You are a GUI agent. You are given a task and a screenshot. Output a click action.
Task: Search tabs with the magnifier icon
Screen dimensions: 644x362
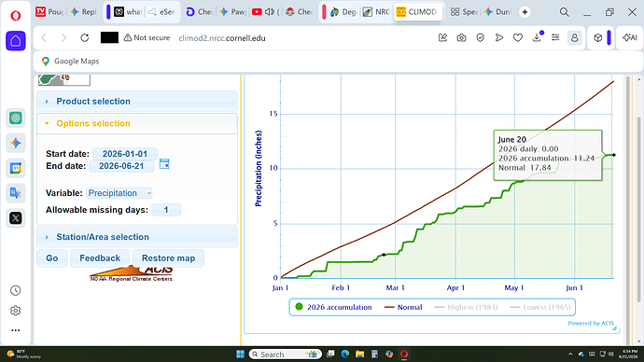[565, 12]
